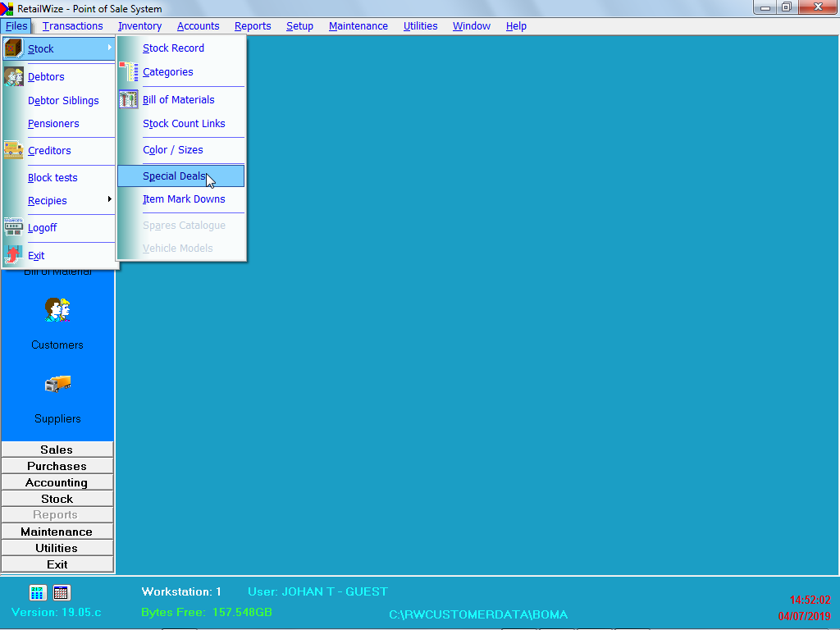Select Special Deals from Stock submenu

(175, 176)
